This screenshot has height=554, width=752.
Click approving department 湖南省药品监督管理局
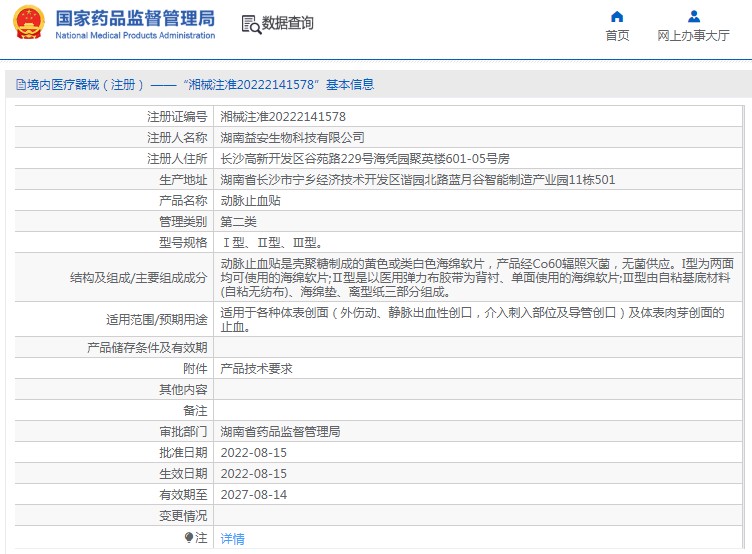[x=280, y=432]
